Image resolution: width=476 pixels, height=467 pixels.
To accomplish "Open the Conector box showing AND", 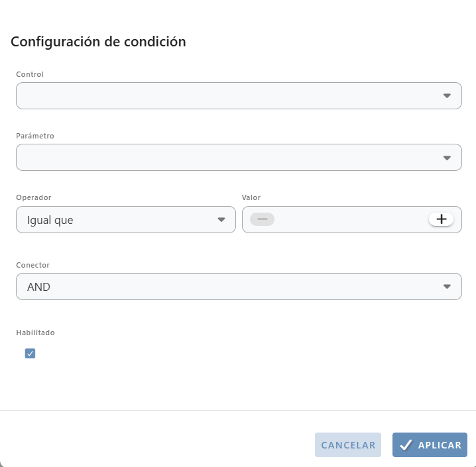I will click(239, 287).
